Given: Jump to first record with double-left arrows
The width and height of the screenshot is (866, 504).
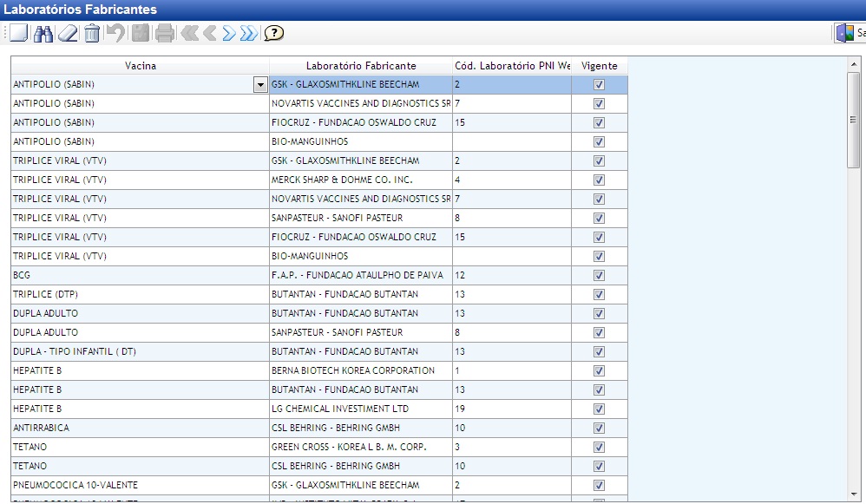Looking at the screenshot, I should tap(189, 33).
